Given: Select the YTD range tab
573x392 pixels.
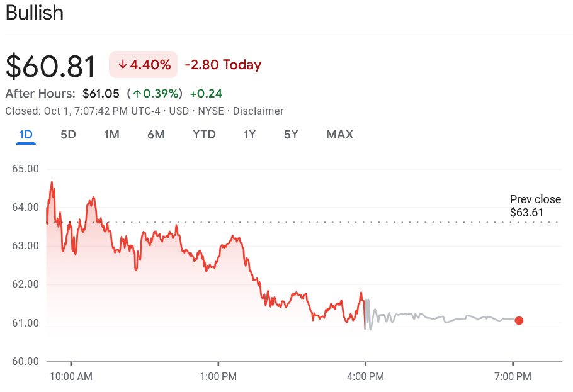Looking at the screenshot, I should pyautogui.click(x=204, y=134).
